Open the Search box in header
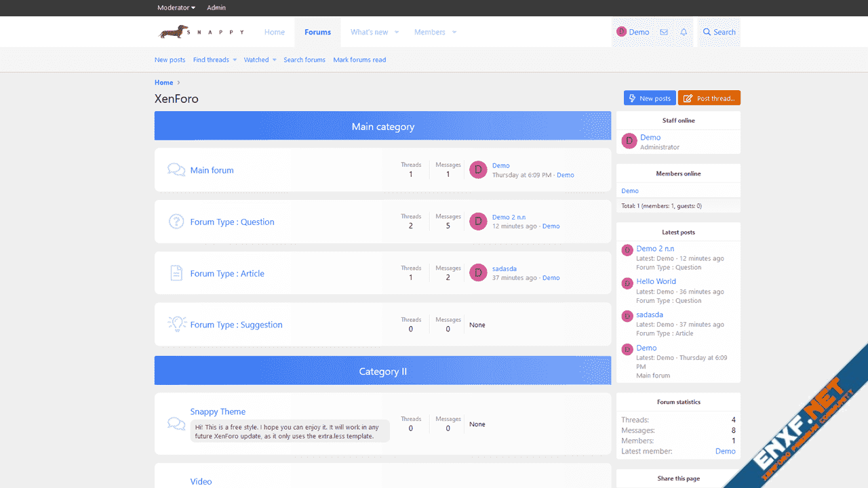This screenshot has height=488, width=868. (x=719, y=32)
